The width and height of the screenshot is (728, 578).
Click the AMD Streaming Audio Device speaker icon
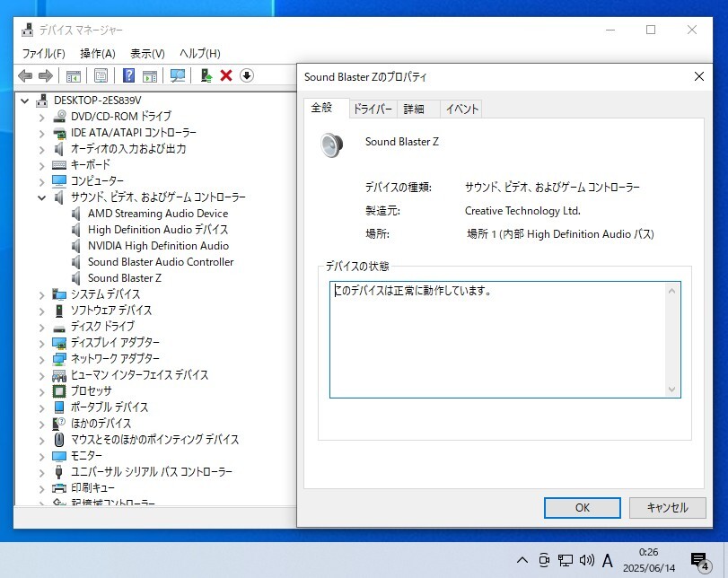pos(76,214)
